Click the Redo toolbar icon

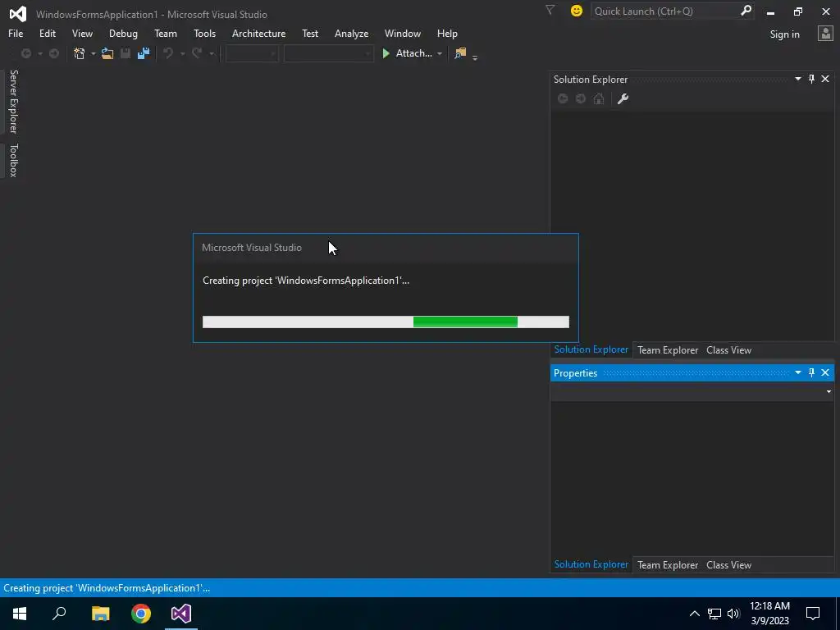(x=197, y=53)
